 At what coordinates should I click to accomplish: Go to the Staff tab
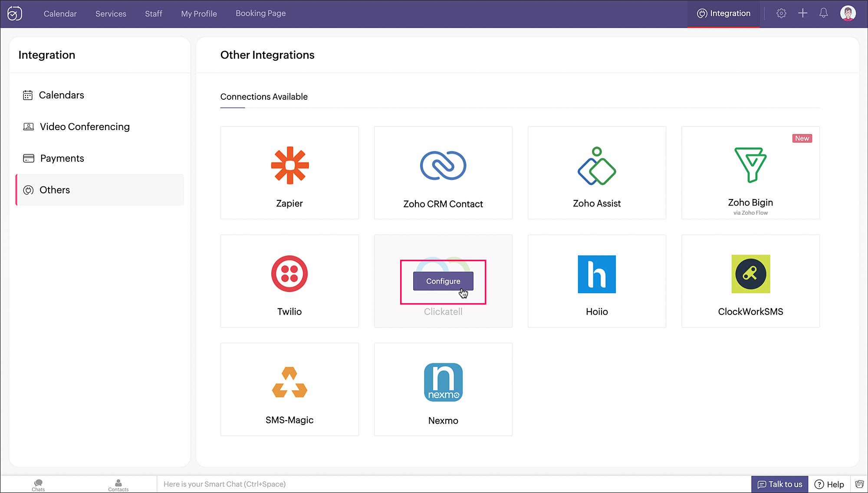click(154, 13)
